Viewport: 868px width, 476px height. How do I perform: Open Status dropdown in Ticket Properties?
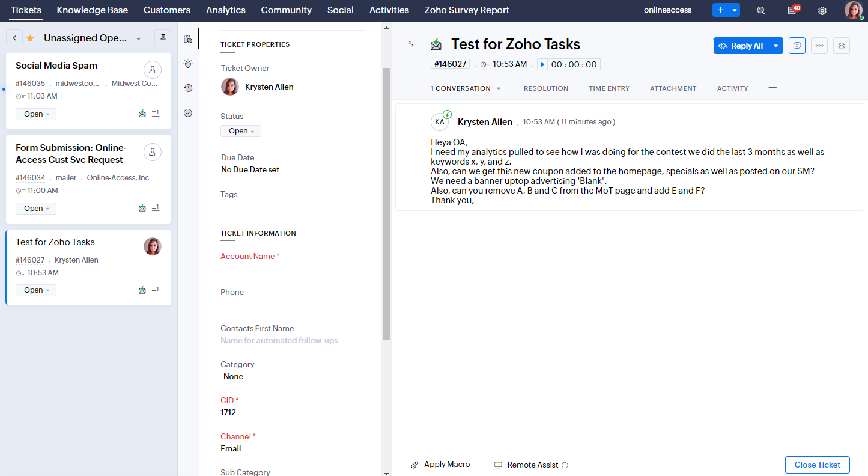click(241, 131)
